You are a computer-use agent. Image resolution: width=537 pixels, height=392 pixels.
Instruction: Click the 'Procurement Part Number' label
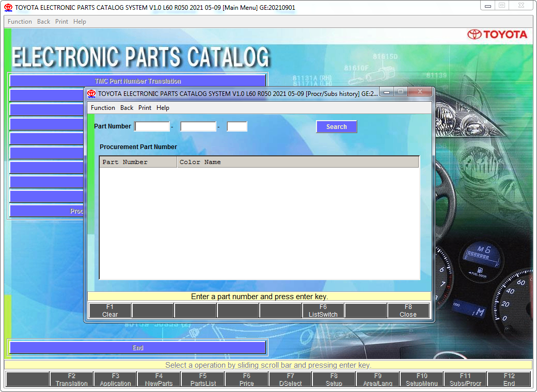point(138,147)
